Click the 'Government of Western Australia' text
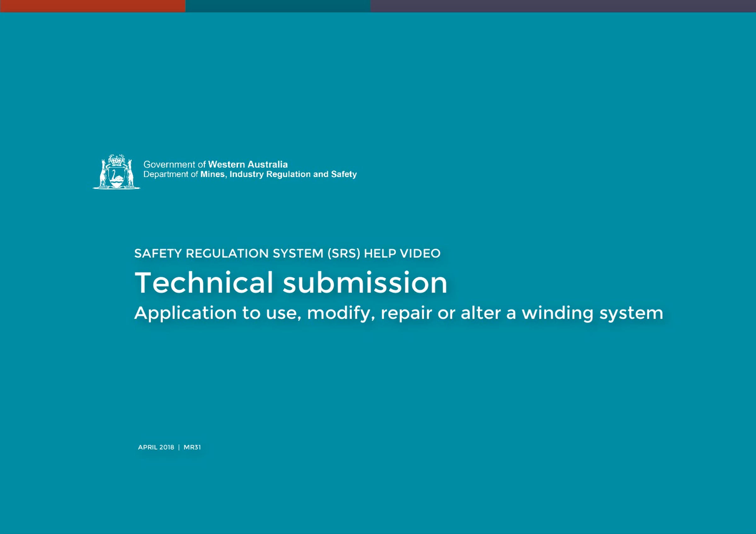The width and height of the screenshot is (756, 534). click(215, 164)
